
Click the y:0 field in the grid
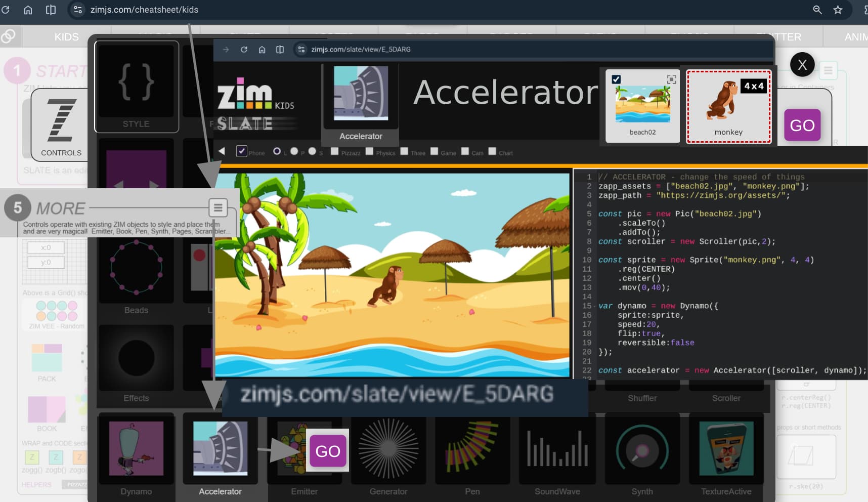tap(46, 262)
